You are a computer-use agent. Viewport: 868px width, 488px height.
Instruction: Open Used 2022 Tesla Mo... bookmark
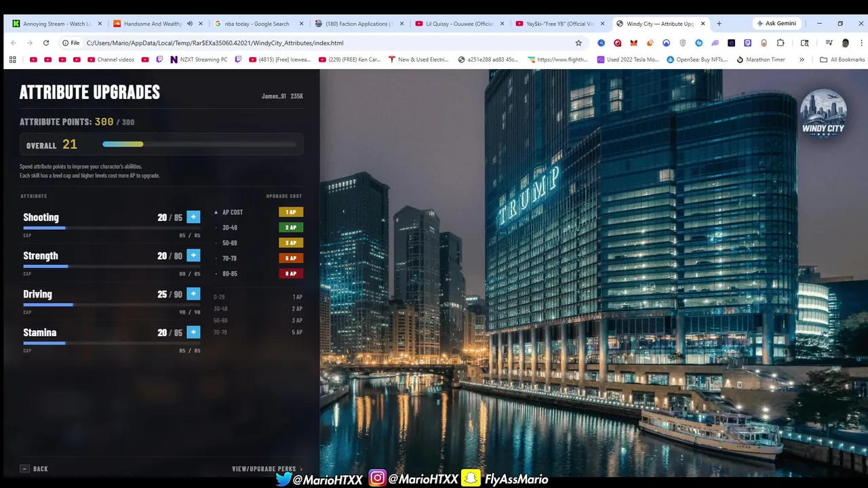click(628, 60)
